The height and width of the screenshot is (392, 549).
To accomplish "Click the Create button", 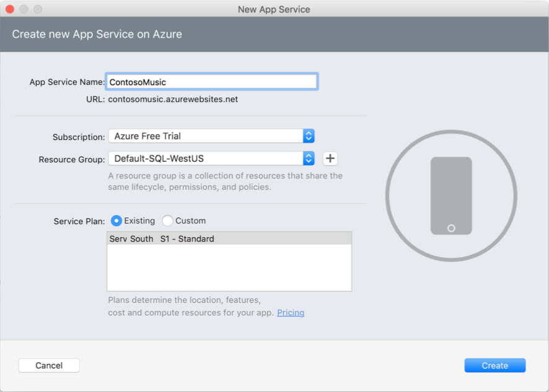I will coord(494,365).
